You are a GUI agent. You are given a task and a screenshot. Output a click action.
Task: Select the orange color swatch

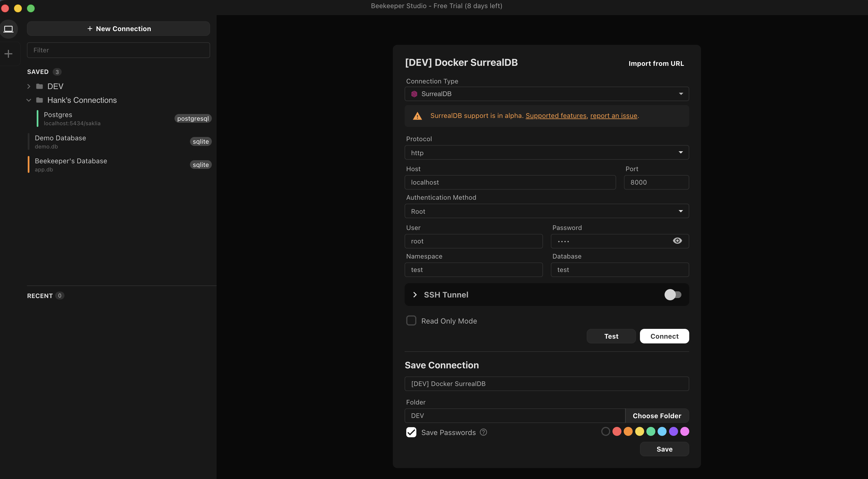pyautogui.click(x=628, y=431)
